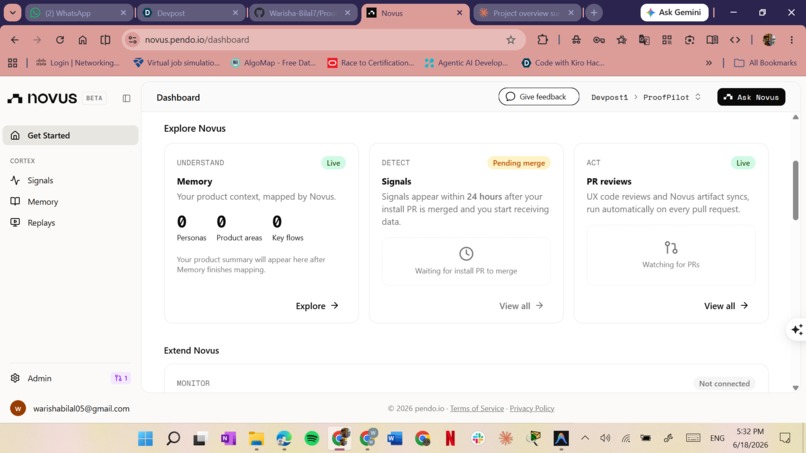Switch to the Project overview tab

(526, 13)
